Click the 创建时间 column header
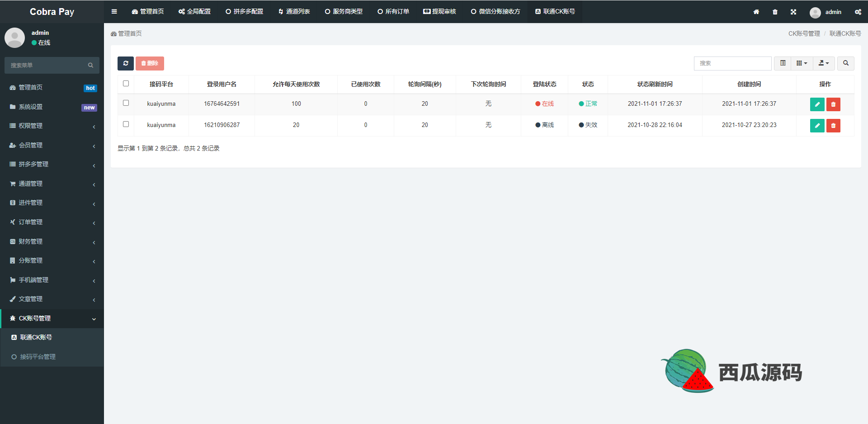This screenshot has height=424, width=868. (x=749, y=85)
